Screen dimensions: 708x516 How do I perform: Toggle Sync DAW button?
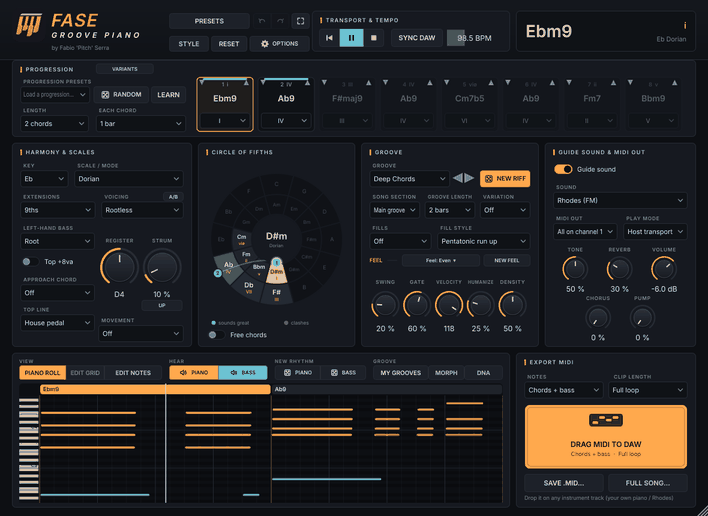417,38
